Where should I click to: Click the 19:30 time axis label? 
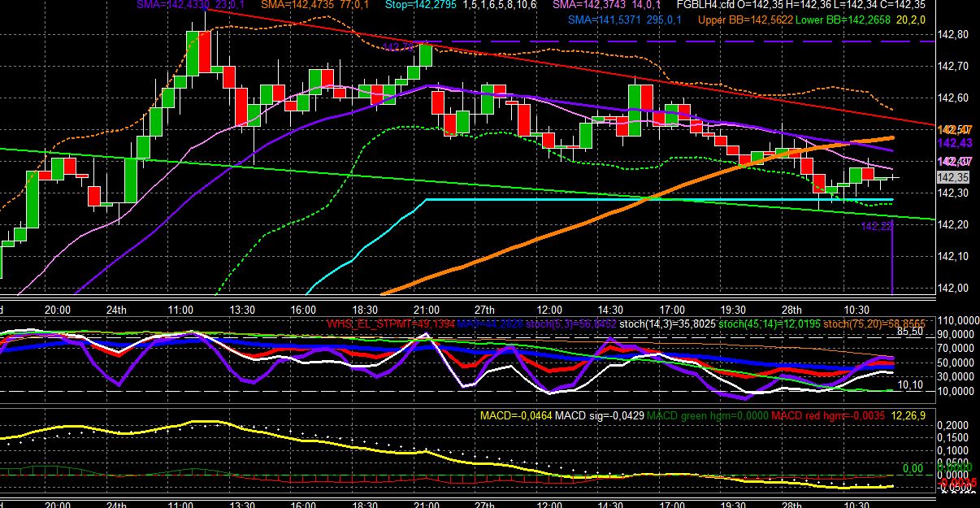pos(733,310)
